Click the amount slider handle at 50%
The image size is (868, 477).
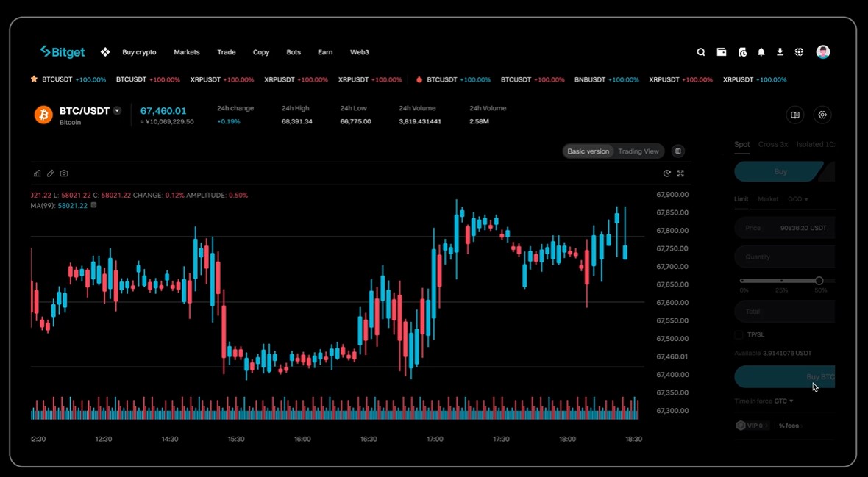819,281
